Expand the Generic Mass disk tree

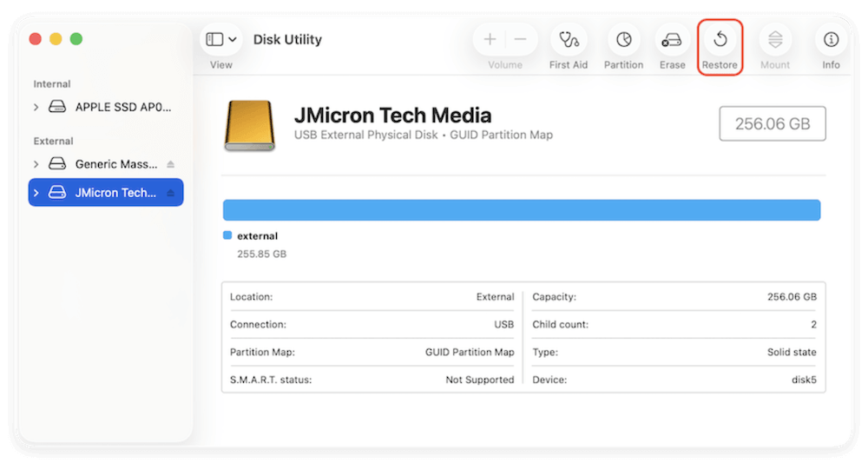pyautogui.click(x=36, y=164)
